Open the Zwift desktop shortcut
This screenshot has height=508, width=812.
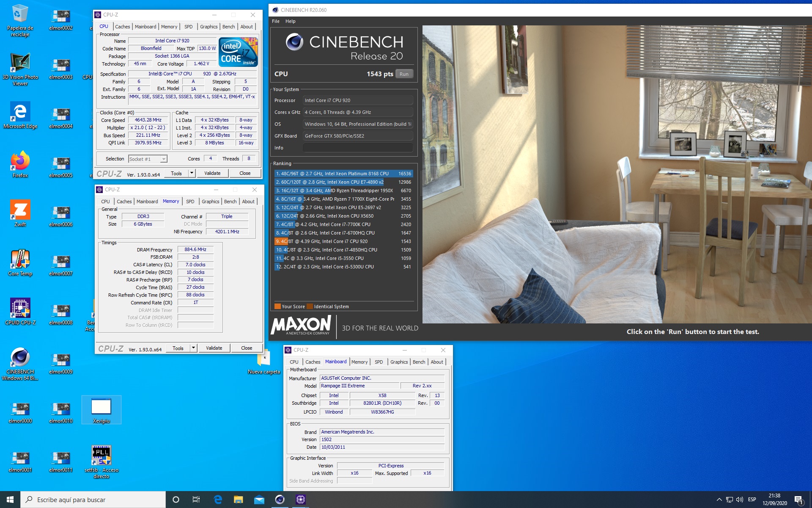tap(20, 213)
